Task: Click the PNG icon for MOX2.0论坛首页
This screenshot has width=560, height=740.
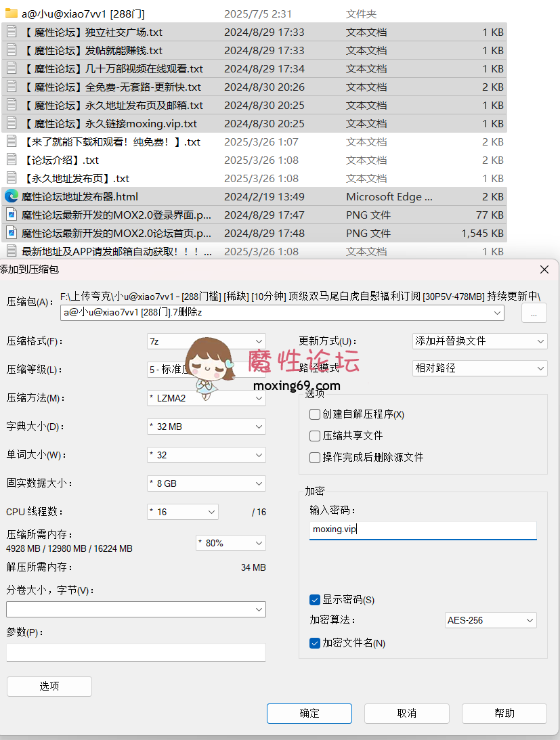Action: 12,233
